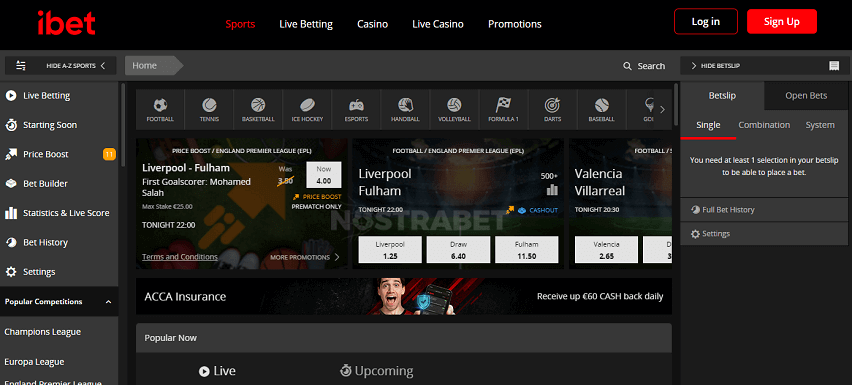
Task: Open statistics bars icon on Liverpool Fulham card
Action: click(552, 190)
